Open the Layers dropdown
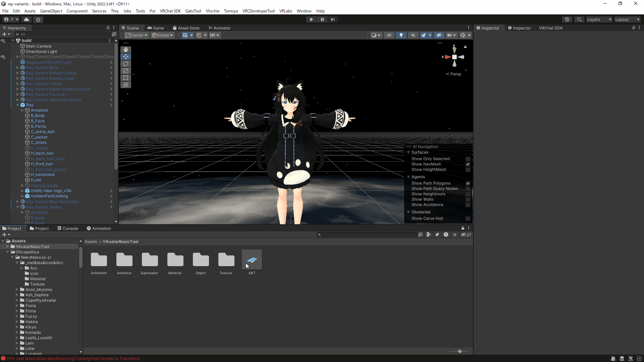 (x=599, y=19)
